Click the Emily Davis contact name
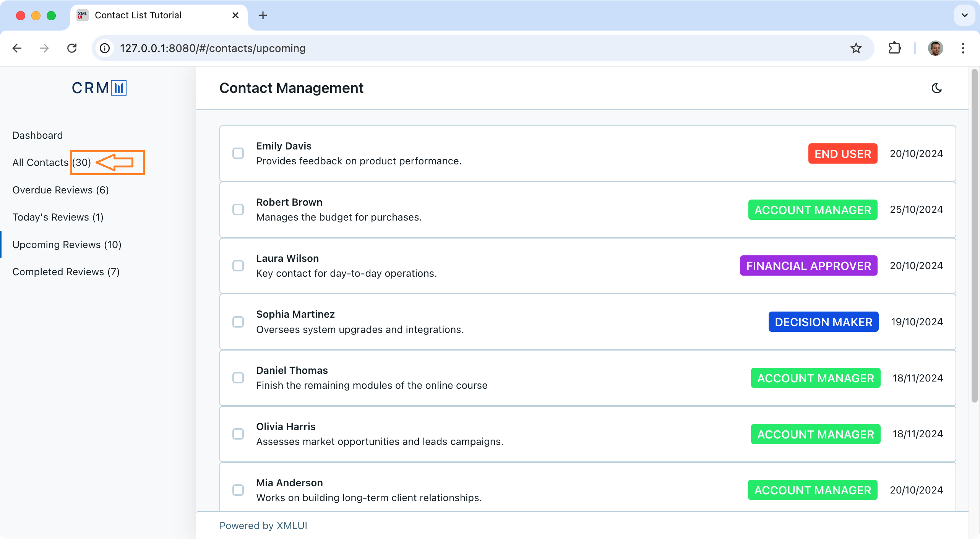This screenshot has height=539, width=980. coord(284,146)
